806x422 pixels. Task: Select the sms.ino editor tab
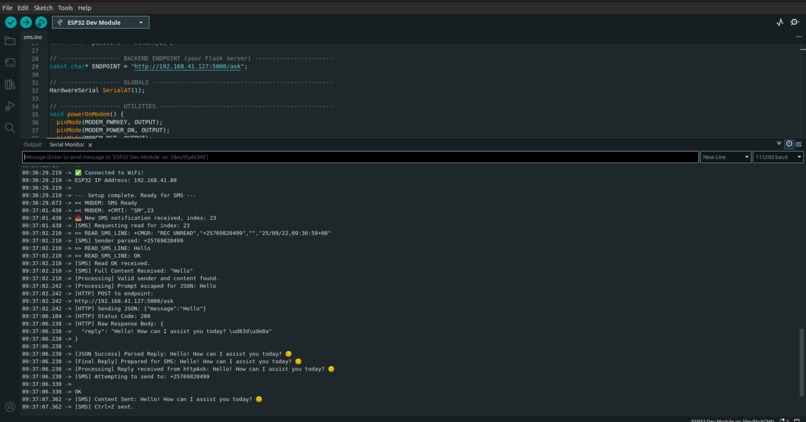pyautogui.click(x=32, y=37)
